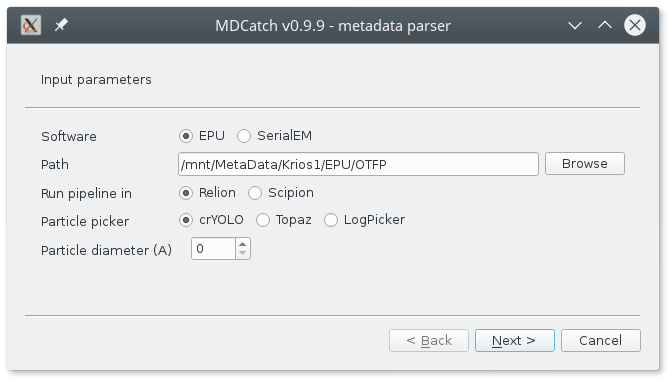
Task: Click the disabled Back button
Action: point(429,341)
